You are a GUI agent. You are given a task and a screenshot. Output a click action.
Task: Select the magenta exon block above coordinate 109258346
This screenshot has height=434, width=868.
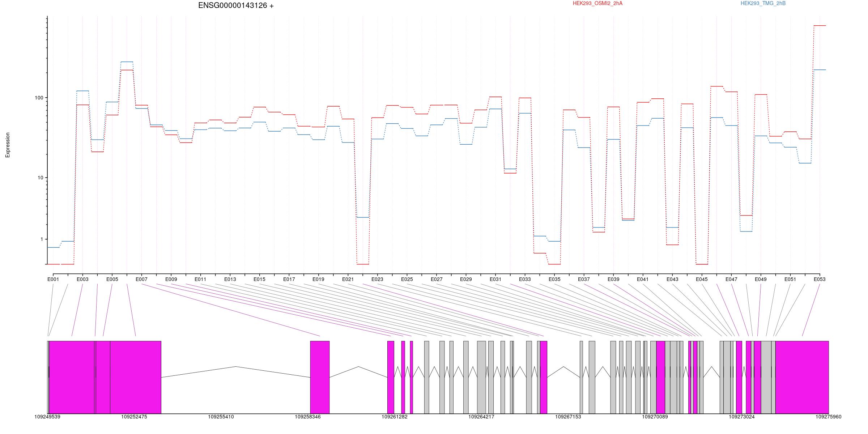(320, 377)
